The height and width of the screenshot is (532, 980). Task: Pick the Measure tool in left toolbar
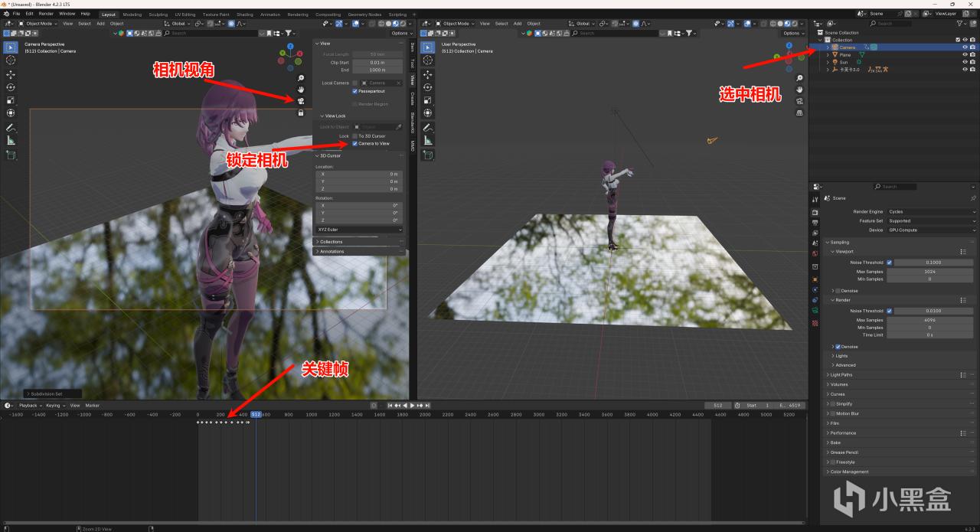[11, 141]
